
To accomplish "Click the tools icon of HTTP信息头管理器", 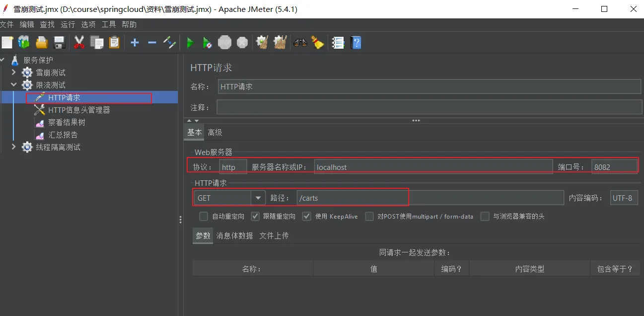I will click(40, 110).
